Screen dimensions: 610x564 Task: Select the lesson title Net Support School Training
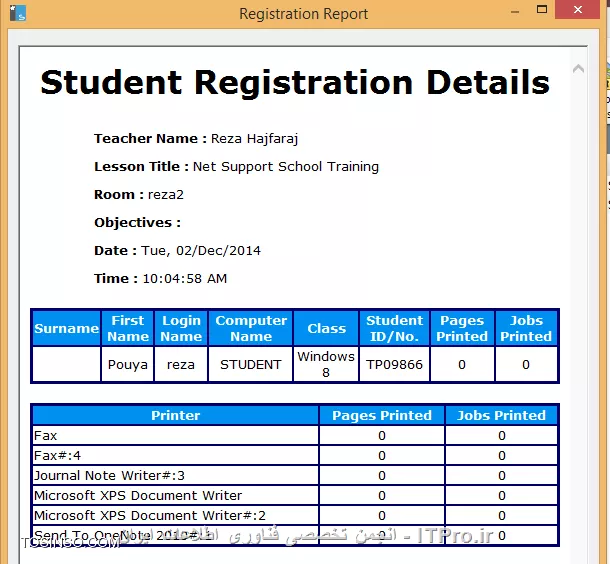[x=286, y=166]
